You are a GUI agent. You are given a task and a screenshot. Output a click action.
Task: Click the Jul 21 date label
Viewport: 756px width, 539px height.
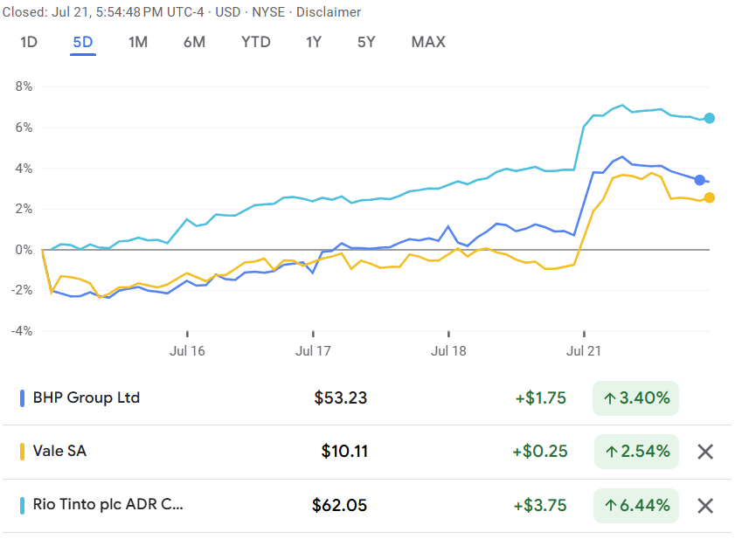(584, 351)
